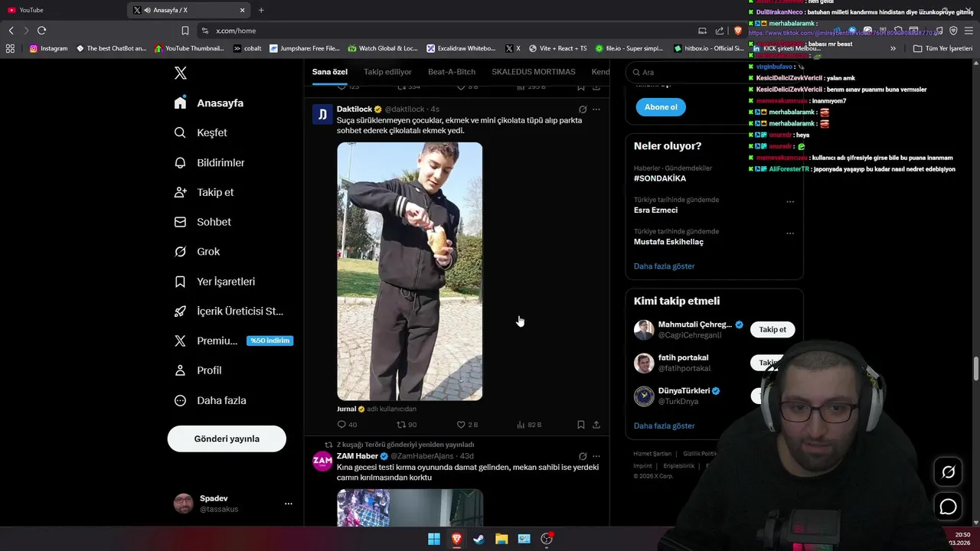Open Spadev account switcher menu
Viewport: 980px width, 551px height.
233,504
